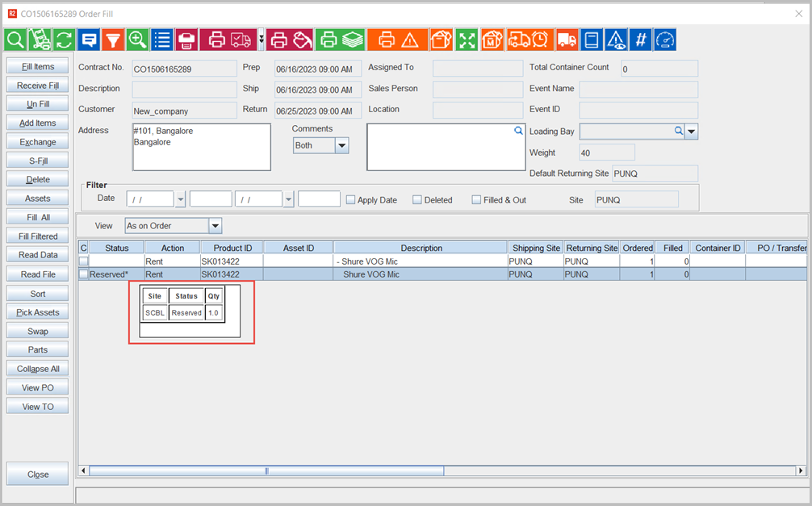Click the Status column header
The image size is (812, 506).
(116, 248)
